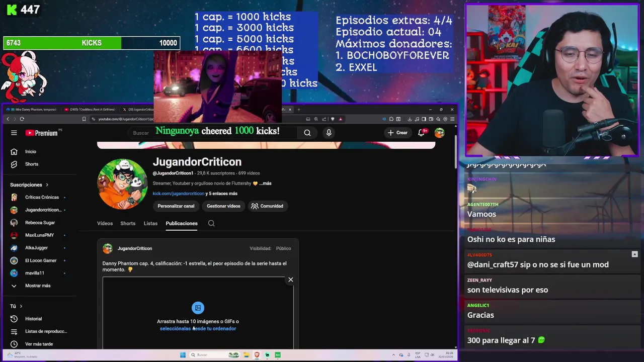Click the Crear button
644x362 pixels.
coord(397,133)
